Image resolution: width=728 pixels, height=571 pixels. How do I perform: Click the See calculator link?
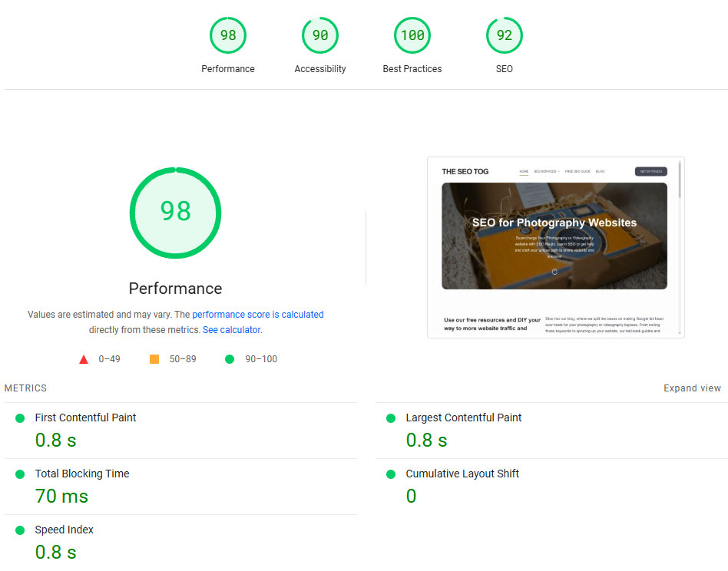click(231, 329)
